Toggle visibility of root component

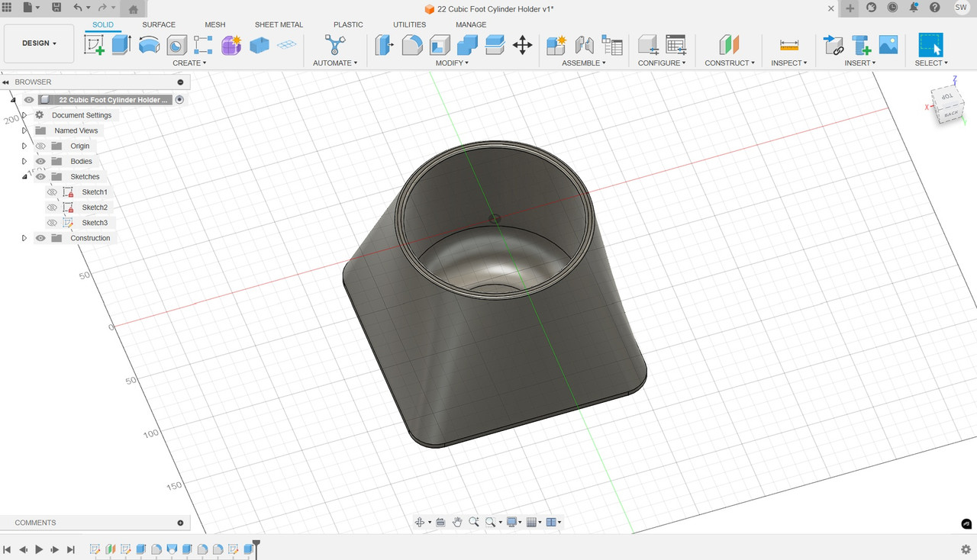point(29,100)
